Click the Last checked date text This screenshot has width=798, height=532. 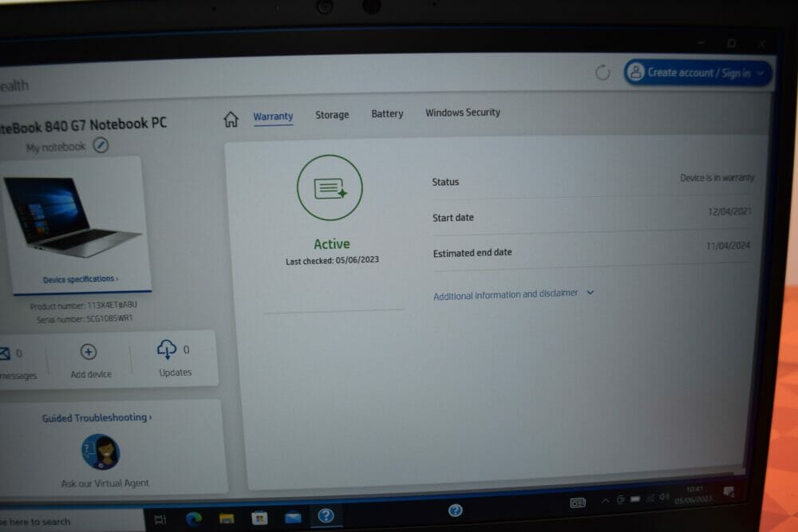pos(332,260)
